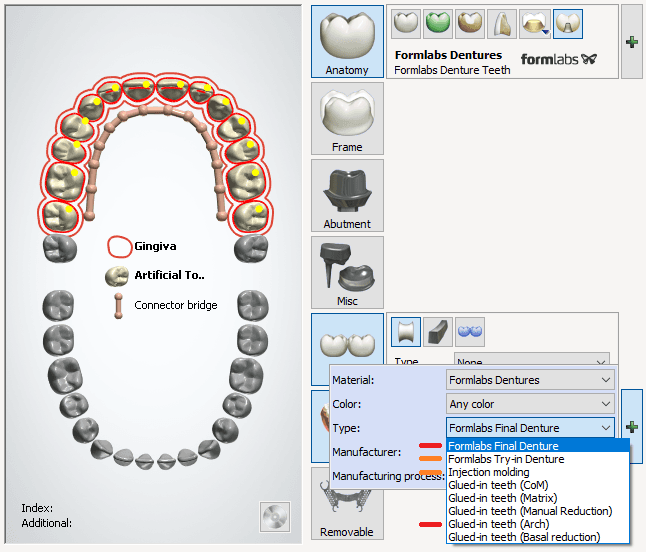Click the green plus next to Type dropdown
The height and width of the screenshot is (554, 649).
point(631,427)
